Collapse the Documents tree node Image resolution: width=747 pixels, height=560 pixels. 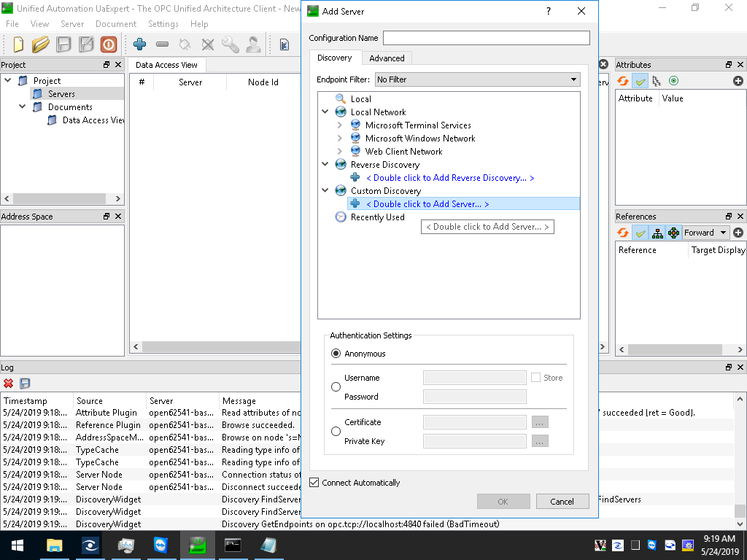(23, 106)
